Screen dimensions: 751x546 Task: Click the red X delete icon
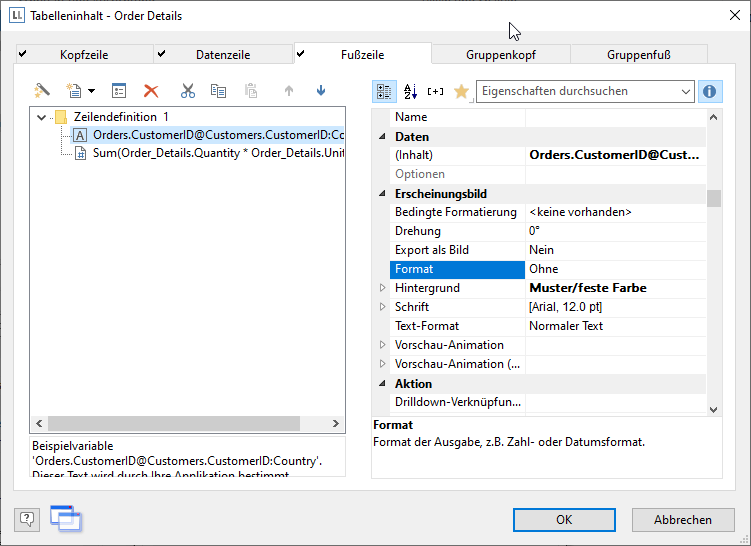click(x=151, y=91)
